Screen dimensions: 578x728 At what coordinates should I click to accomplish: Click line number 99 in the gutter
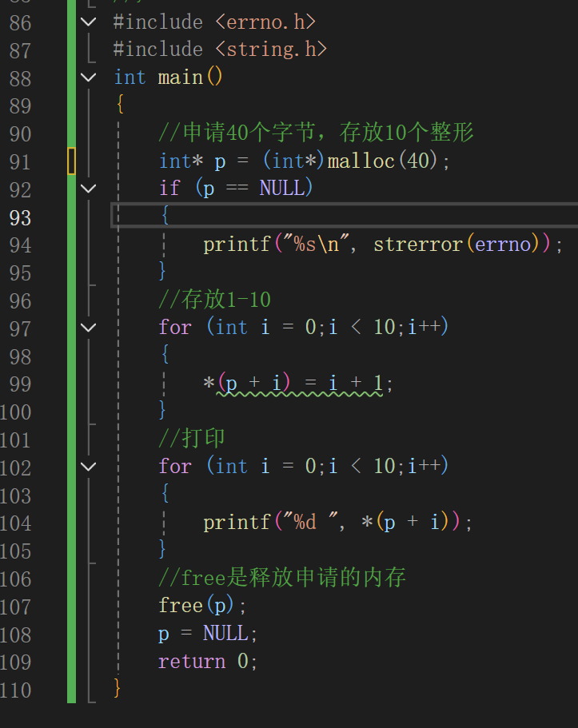tap(20, 384)
